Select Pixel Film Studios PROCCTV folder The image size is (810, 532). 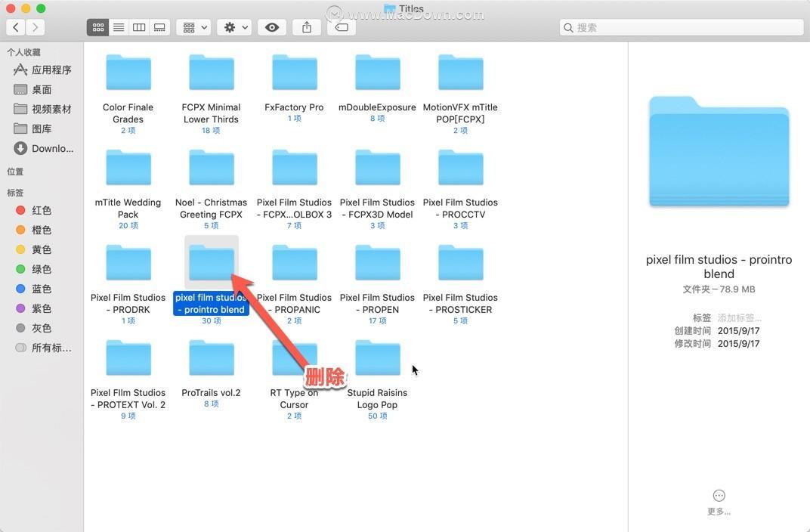(461, 168)
